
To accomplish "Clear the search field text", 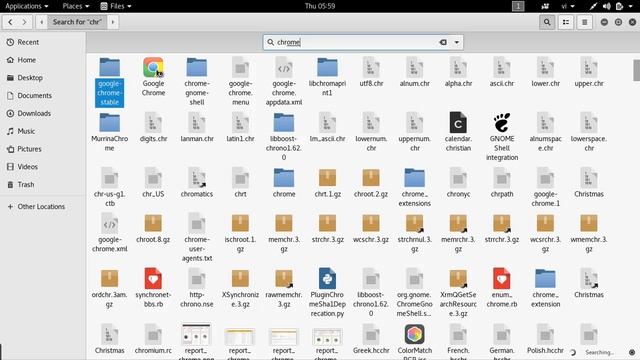I will [x=443, y=42].
